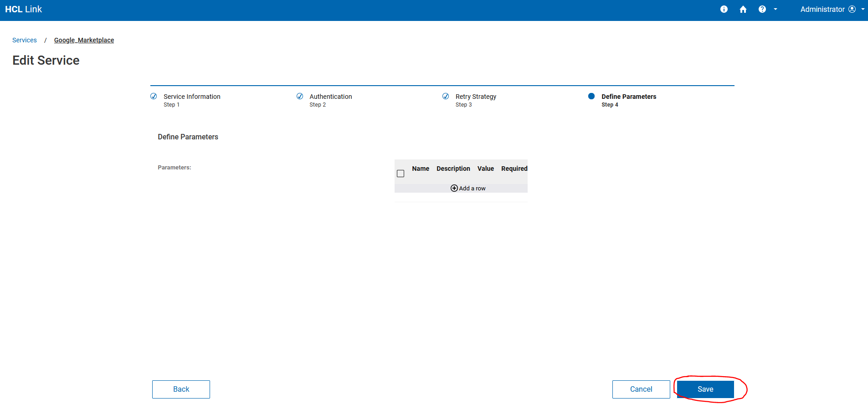The width and height of the screenshot is (868, 404).
Task: Go to Authentication step
Action: (331, 100)
